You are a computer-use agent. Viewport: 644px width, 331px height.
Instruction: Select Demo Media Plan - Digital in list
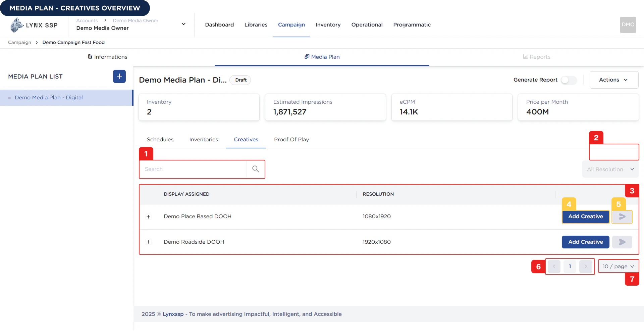pyautogui.click(x=49, y=98)
